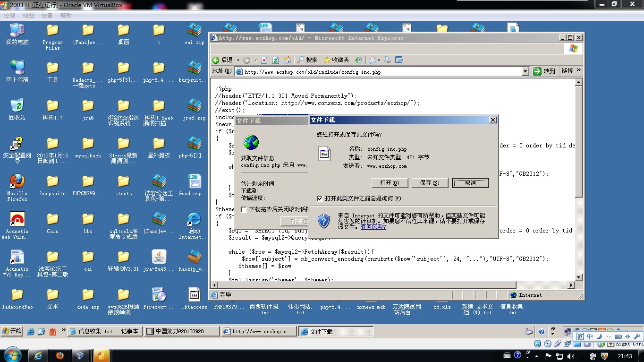Image resolution: width=644 pixels, height=362 pixels.
Task: Open the 帮助 menu in VirtualBox
Action: pyautogui.click(x=66, y=16)
